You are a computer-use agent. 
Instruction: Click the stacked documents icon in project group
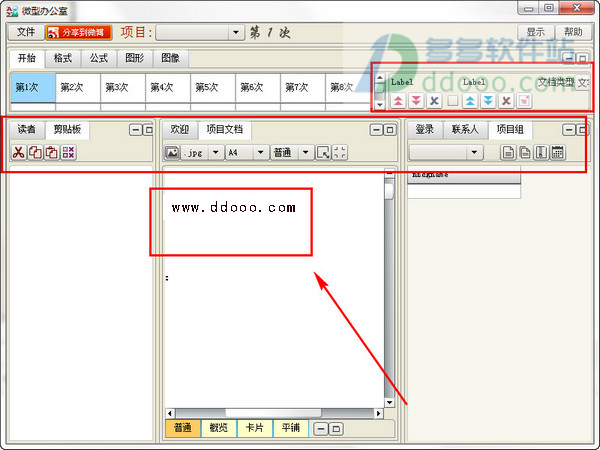pos(525,152)
